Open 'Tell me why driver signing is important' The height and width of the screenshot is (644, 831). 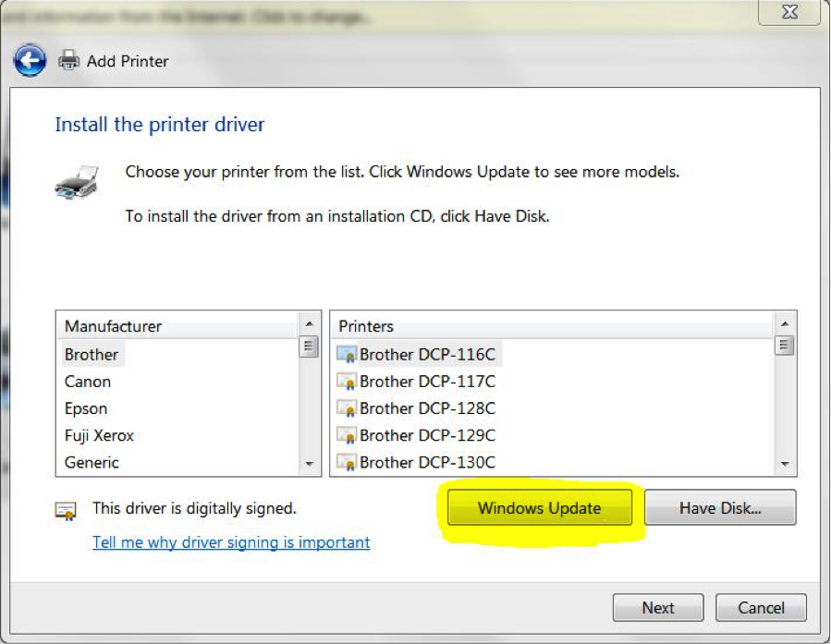[231, 542]
